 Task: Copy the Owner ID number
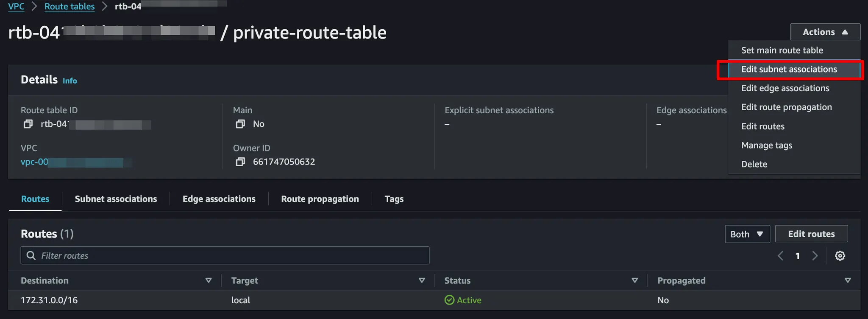coord(240,162)
